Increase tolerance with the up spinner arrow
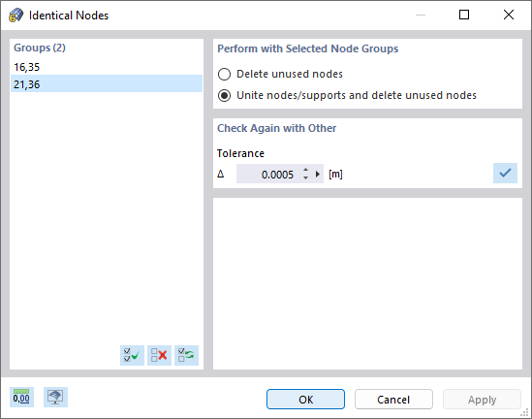Screen dimensions: 532x419 pos(305,170)
